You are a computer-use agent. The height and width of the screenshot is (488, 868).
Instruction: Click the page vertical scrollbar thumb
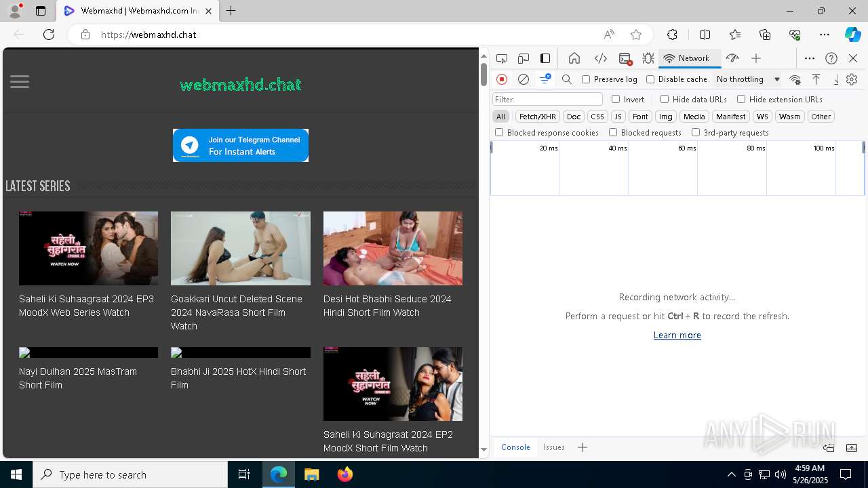click(484, 74)
